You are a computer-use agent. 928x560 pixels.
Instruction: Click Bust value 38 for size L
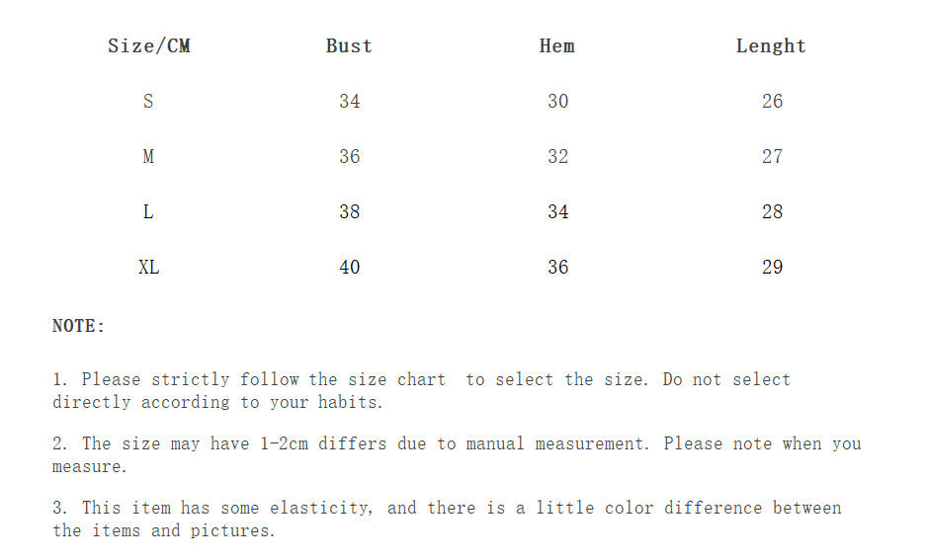coord(350,212)
